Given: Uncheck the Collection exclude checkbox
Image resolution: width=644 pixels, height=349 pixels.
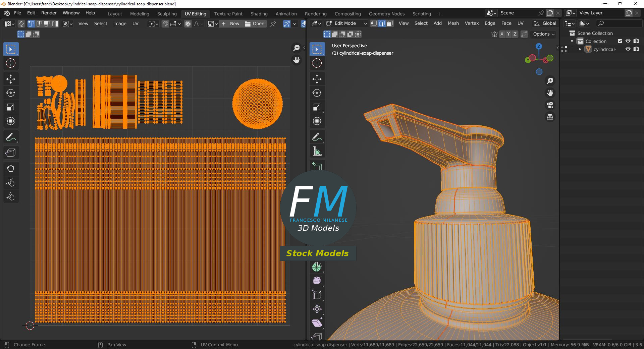Looking at the screenshot, I should click(620, 41).
